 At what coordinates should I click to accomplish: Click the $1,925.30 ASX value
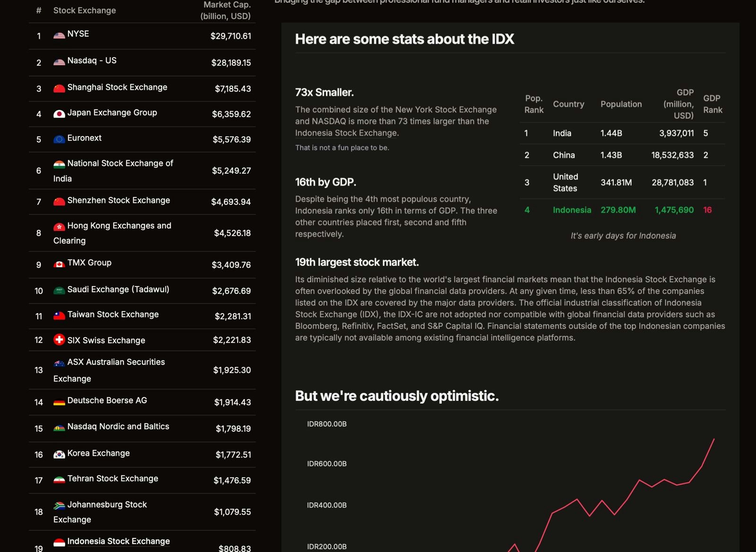coord(232,370)
